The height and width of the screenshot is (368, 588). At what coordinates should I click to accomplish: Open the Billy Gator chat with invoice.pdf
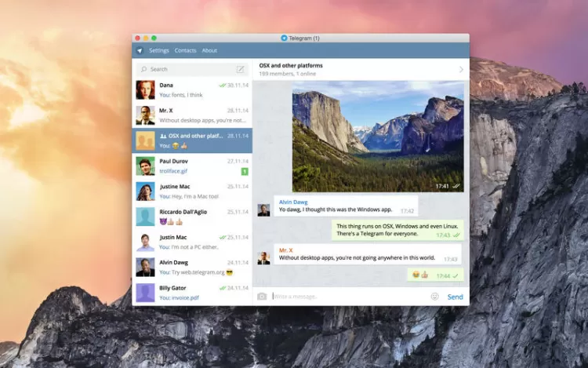[x=192, y=293]
